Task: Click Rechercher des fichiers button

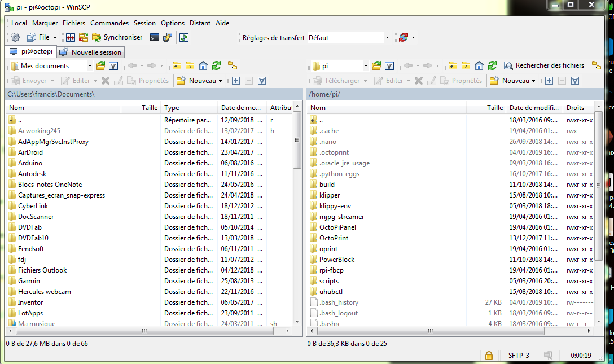Action: point(544,66)
